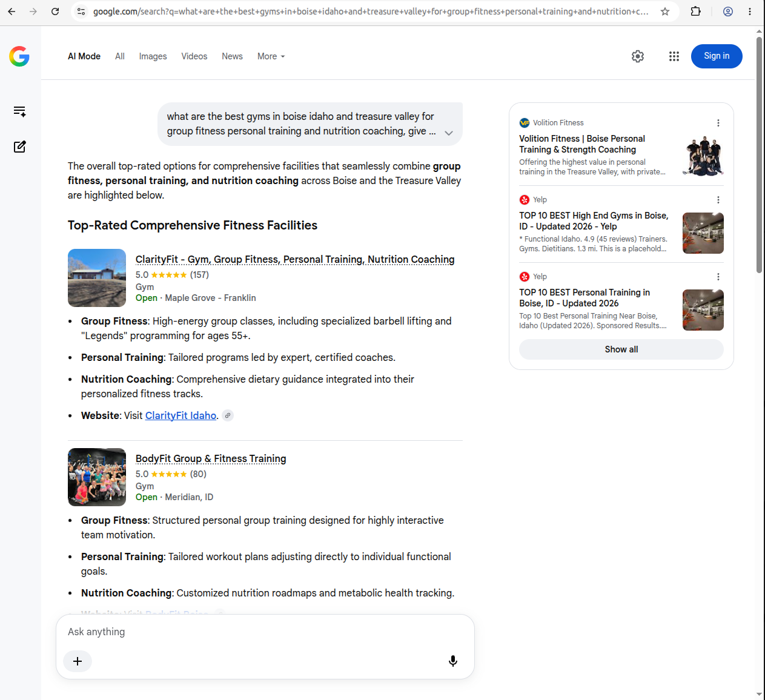Open Volition Fitness team photo thumbnail
765x700 pixels.
703,156
